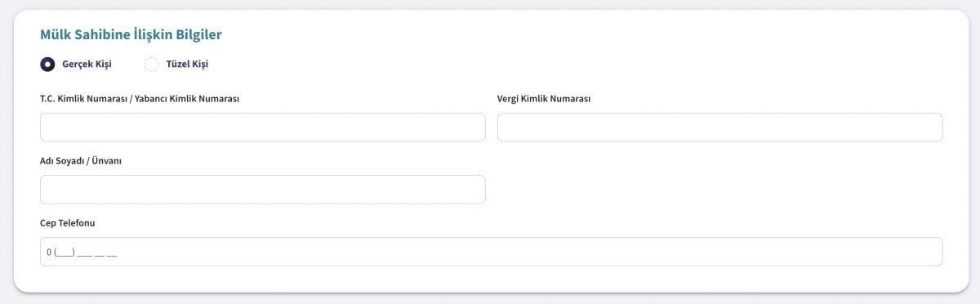Image resolution: width=980 pixels, height=304 pixels.
Task: Focus the Vergi Kimlik Numarası input field
Action: pos(719,127)
